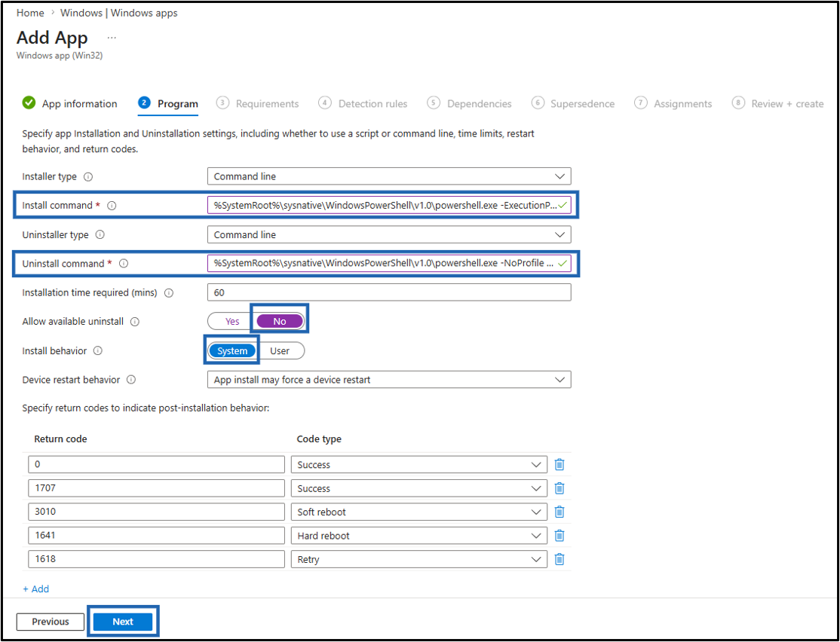This screenshot has width=840, height=642.
Task: Choose System install behavior
Action: click(x=232, y=350)
